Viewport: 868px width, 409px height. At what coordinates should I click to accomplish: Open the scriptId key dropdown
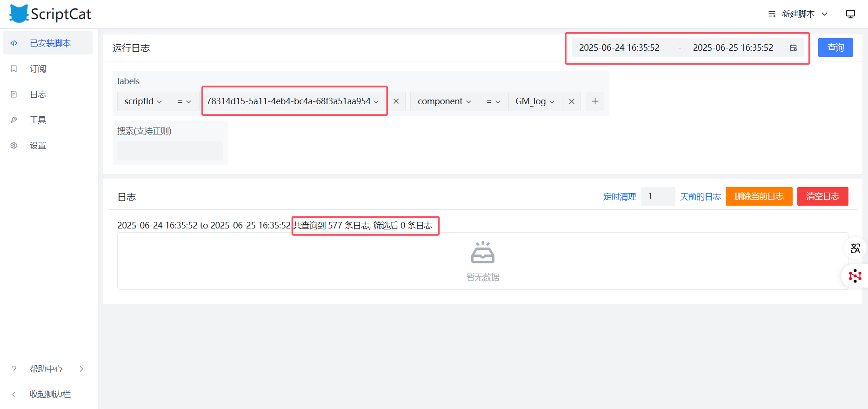[143, 101]
